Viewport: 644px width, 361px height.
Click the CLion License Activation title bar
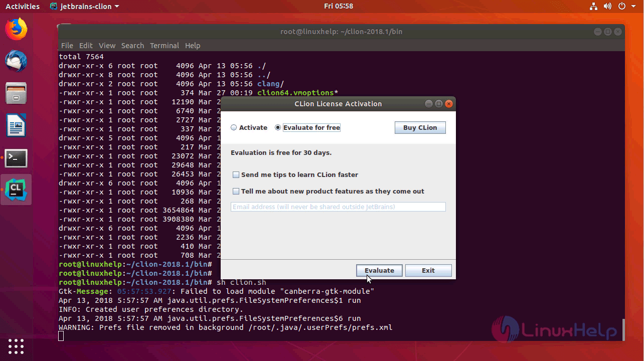coord(338,104)
